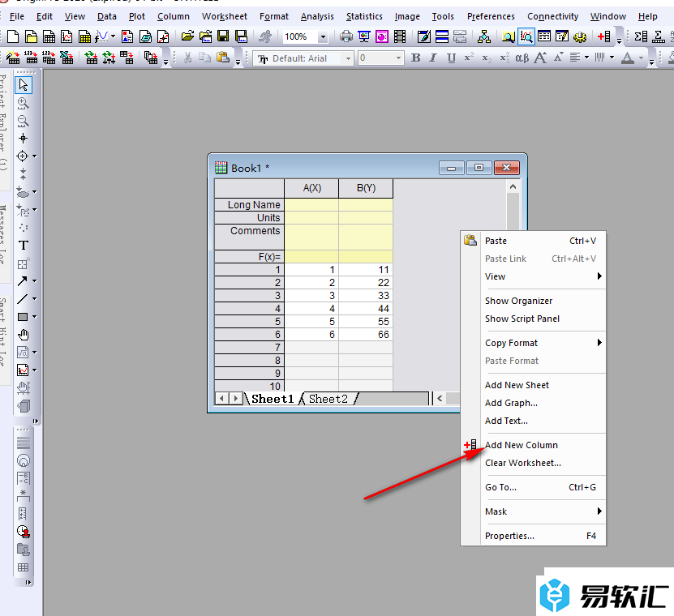
Task: Open the Statistics menu
Action: (364, 16)
